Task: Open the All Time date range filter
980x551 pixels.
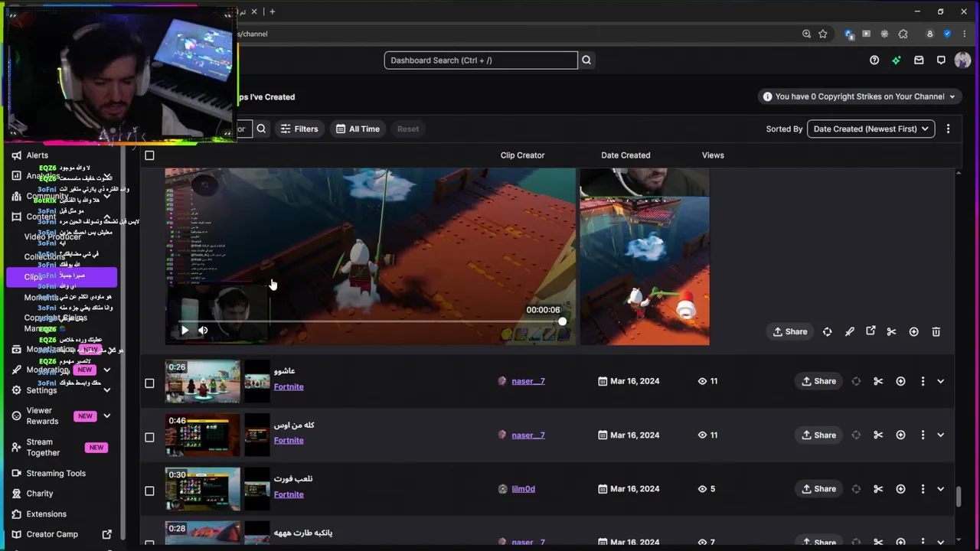Action: coord(358,129)
